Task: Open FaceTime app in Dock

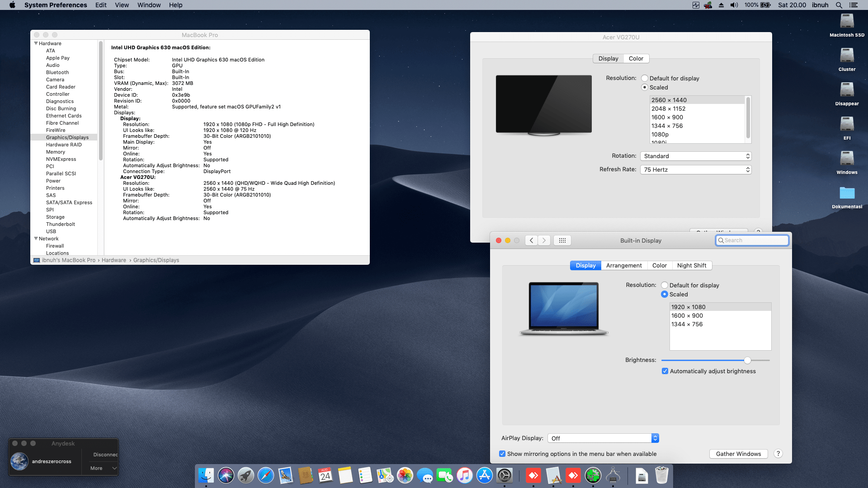Action: click(445, 475)
